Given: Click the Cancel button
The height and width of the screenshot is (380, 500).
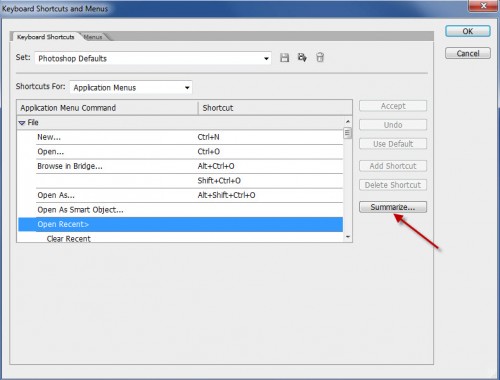Looking at the screenshot, I should click(x=468, y=53).
